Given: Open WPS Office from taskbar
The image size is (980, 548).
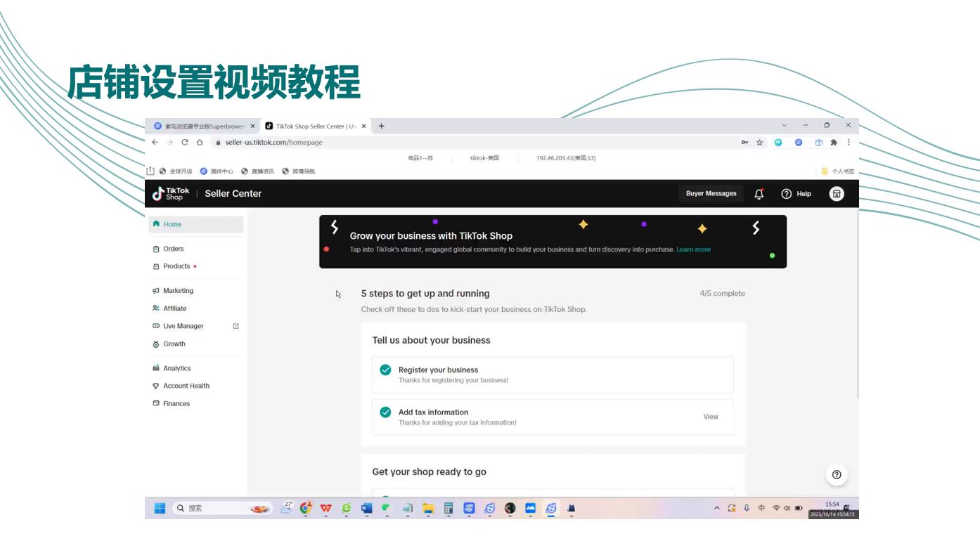Looking at the screenshot, I should pyautogui.click(x=326, y=508).
